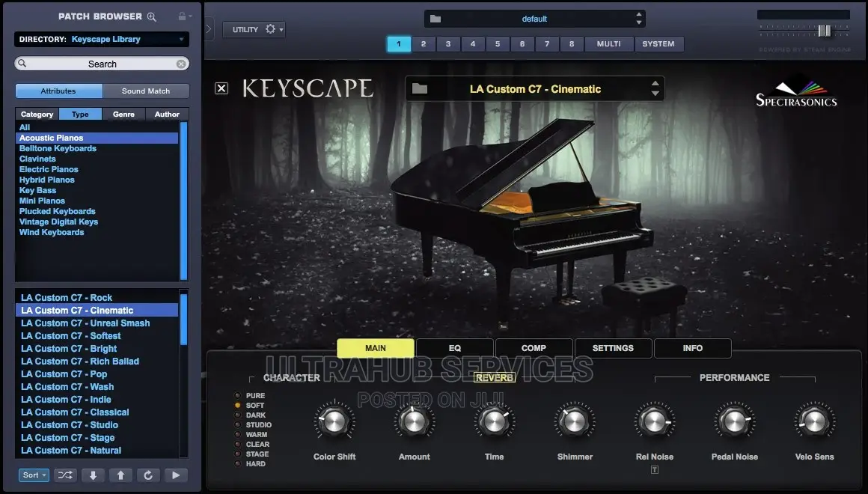This screenshot has height=494, width=868.
Task: Click the patch list scrollbar
Action: (184, 320)
